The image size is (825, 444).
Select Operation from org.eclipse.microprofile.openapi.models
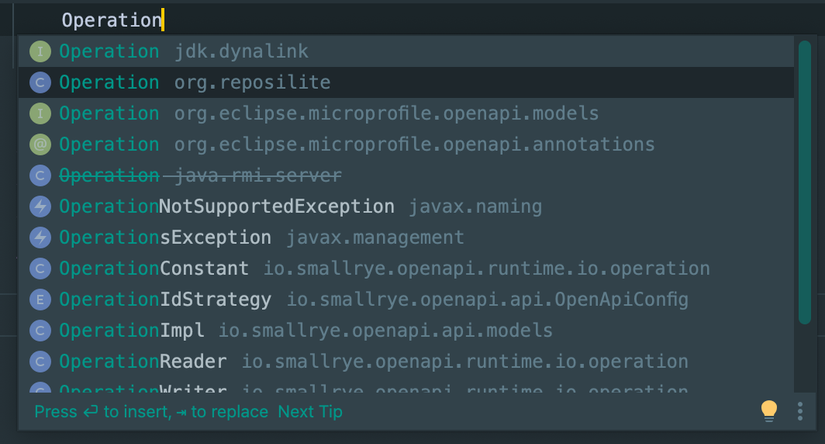[328, 113]
